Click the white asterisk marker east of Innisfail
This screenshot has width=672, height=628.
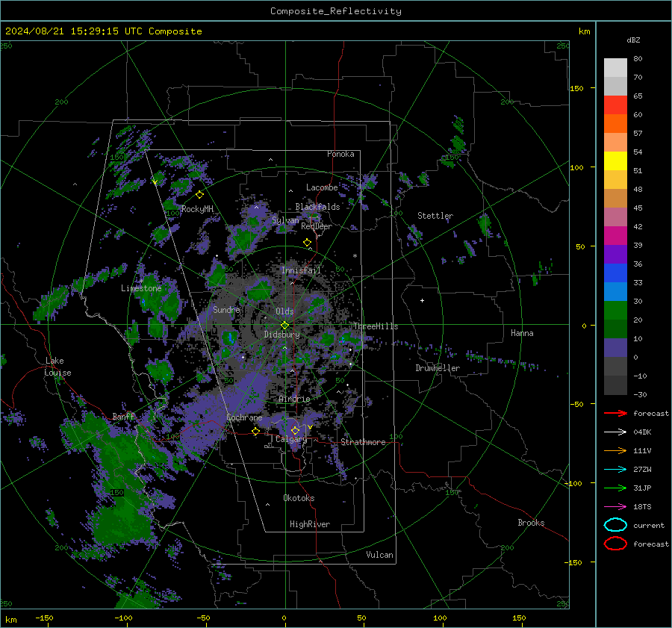355,256
